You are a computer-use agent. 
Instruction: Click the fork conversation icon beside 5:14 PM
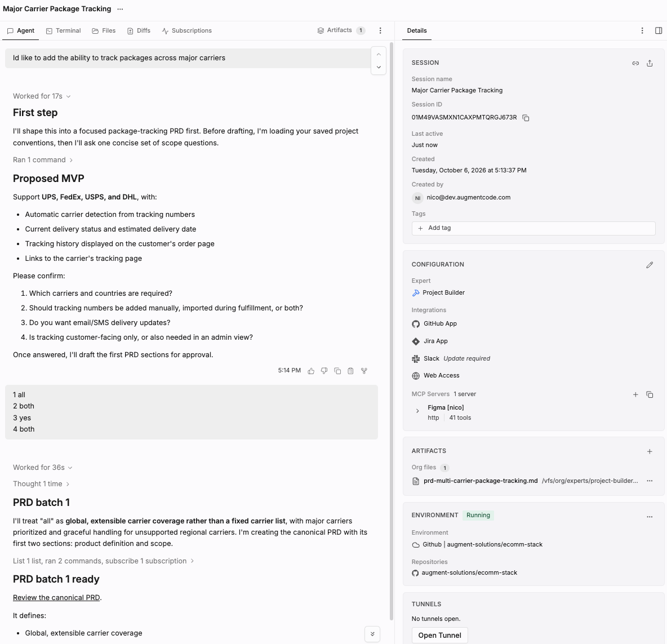[x=364, y=371]
